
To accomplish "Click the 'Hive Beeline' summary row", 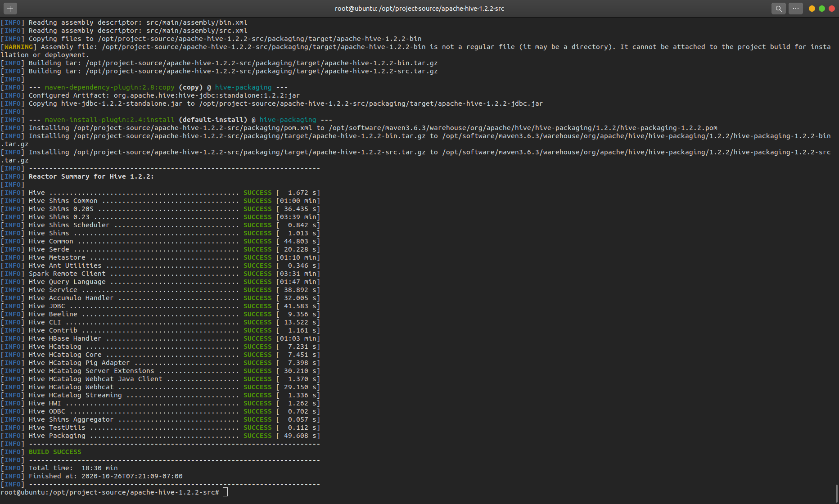I will [x=161, y=314].
